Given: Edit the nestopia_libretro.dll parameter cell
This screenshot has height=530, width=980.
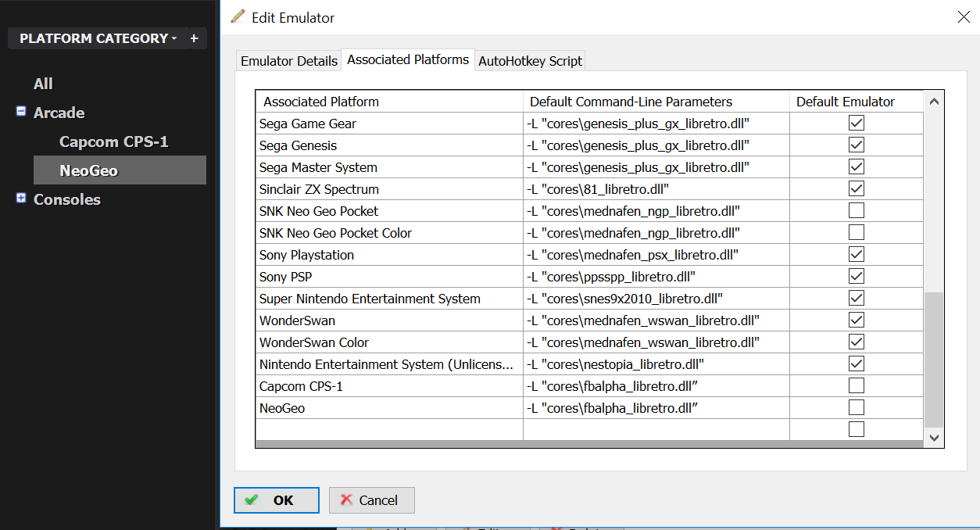Looking at the screenshot, I should pos(656,363).
